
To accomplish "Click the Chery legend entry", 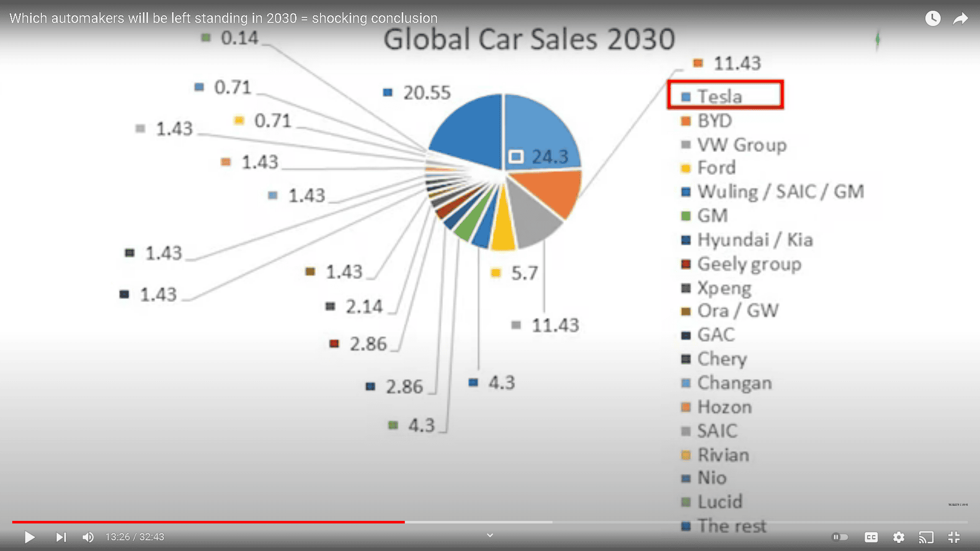I will tap(714, 359).
